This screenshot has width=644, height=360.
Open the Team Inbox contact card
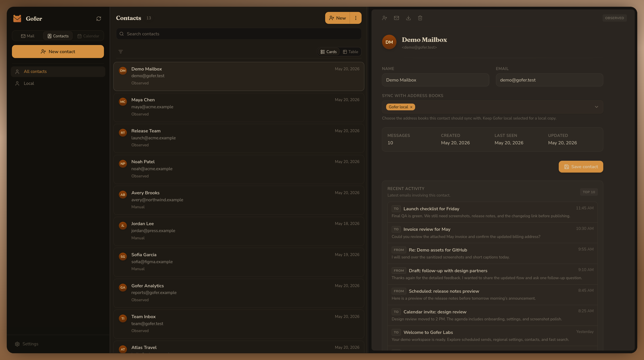click(239, 324)
